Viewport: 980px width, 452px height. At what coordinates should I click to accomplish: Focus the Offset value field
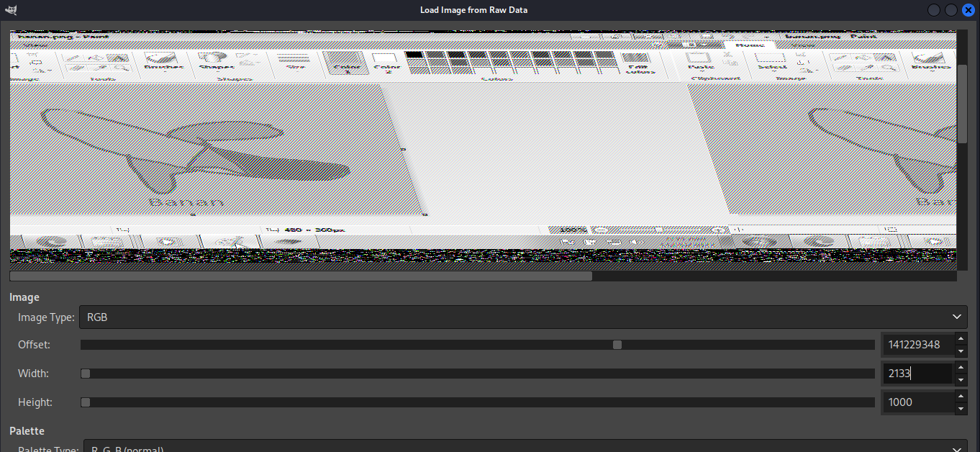point(917,345)
